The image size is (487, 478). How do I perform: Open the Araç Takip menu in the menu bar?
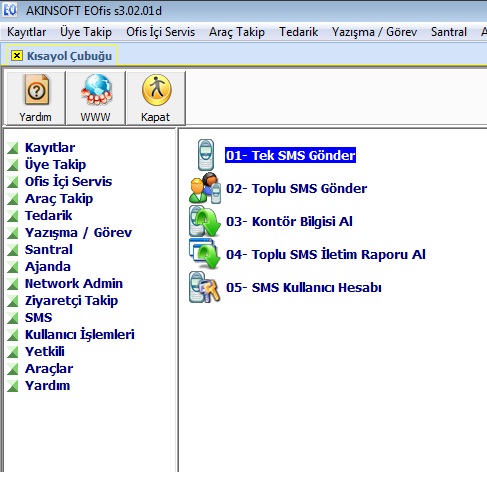click(237, 32)
